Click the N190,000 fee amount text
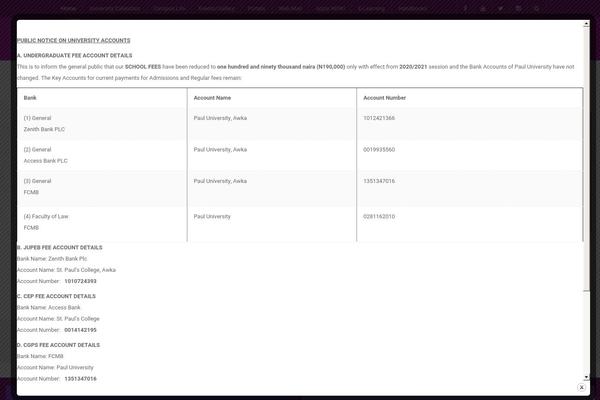 (x=331, y=67)
